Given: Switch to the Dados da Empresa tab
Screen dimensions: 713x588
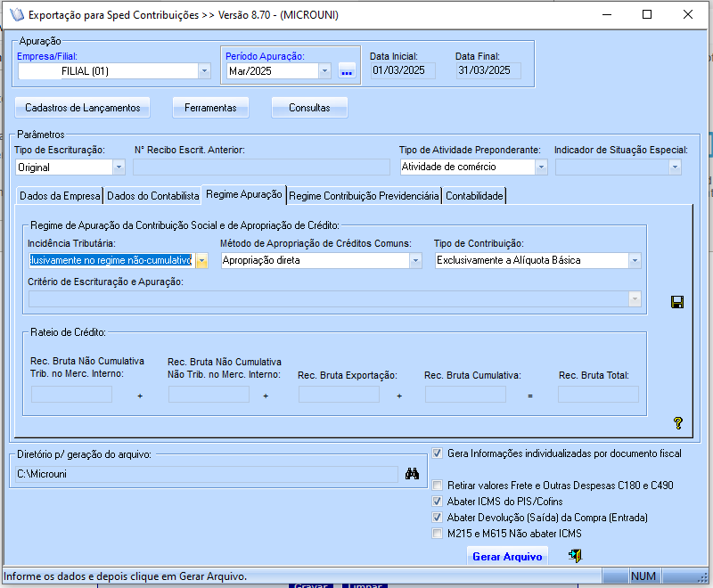Looking at the screenshot, I should 60,196.
